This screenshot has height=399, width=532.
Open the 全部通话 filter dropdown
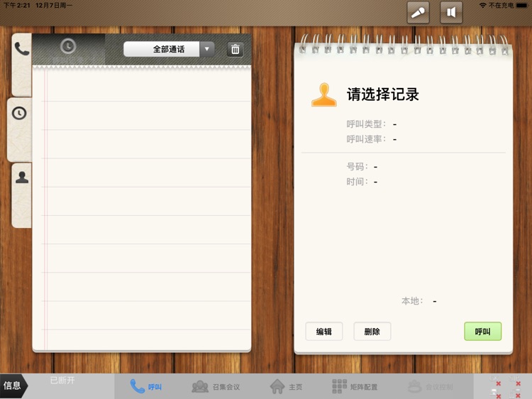(x=169, y=49)
